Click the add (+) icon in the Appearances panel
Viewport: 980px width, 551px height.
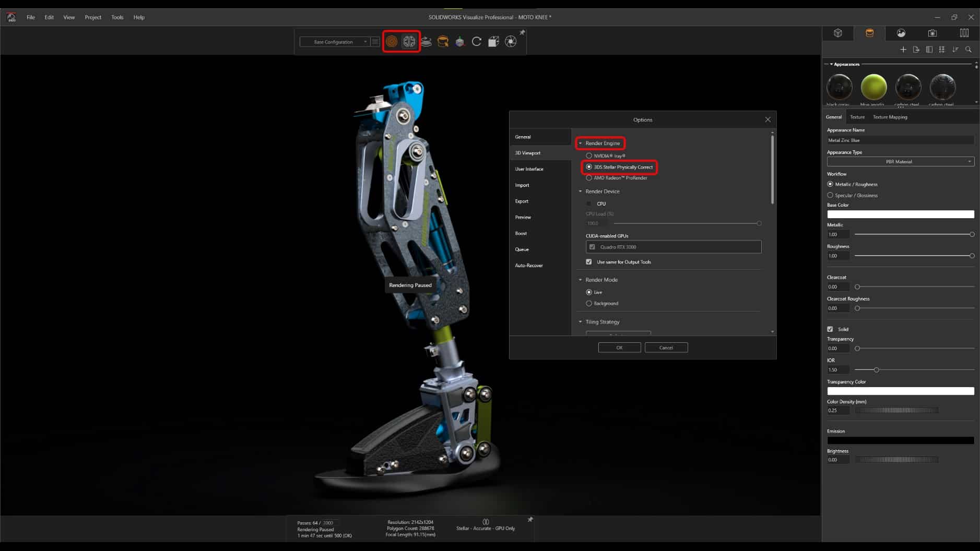click(x=903, y=49)
